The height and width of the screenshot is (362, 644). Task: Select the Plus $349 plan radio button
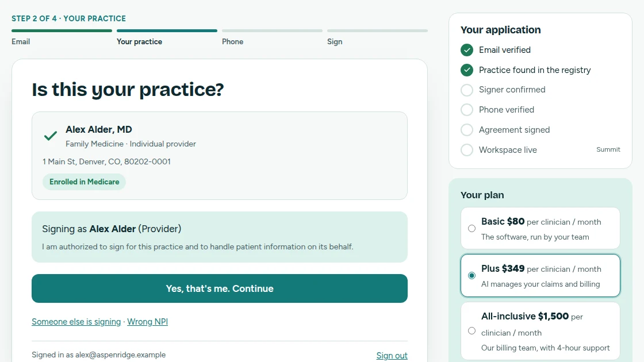472,275
